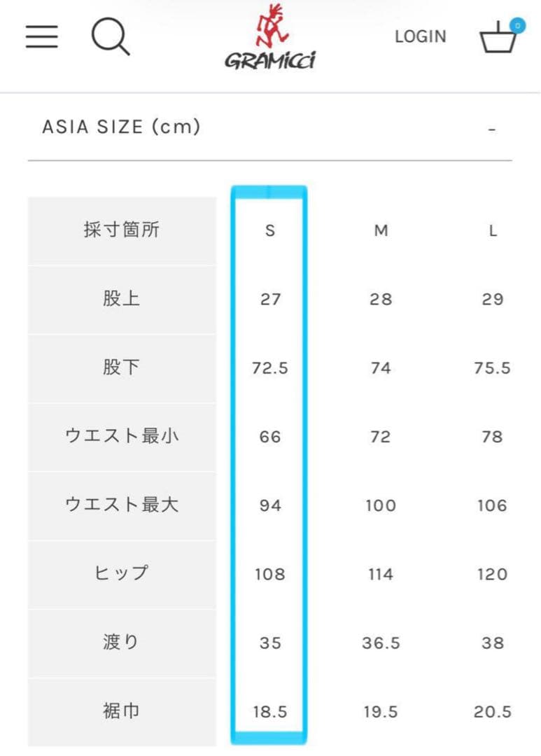This screenshot has width=541, height=756.
Task: Click the 渡り row label
Action: coord(122,642)
